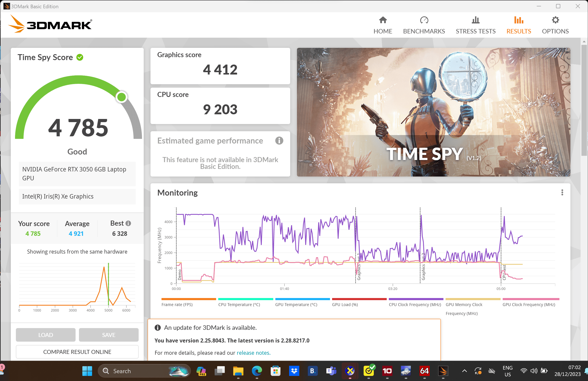
Task: Click the Demo marker line in the monitoring chart
Action: click(176, 245)
